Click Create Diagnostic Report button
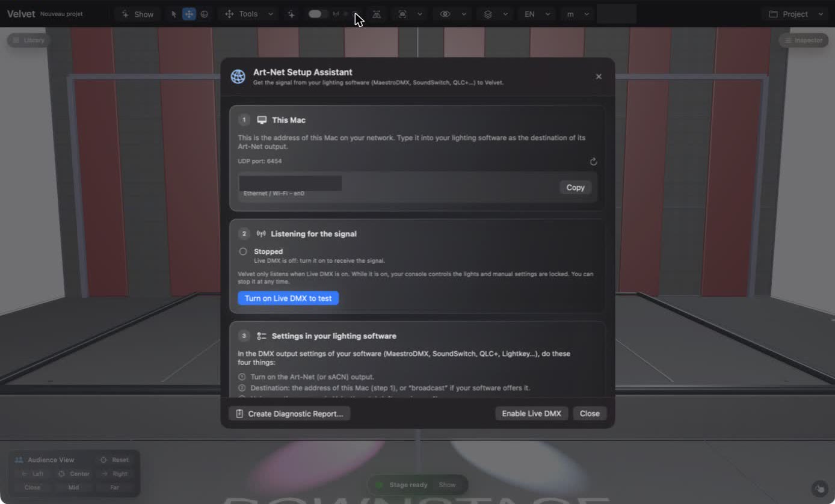The width and height of the screenshot is (835, 504). coord(289,414)
